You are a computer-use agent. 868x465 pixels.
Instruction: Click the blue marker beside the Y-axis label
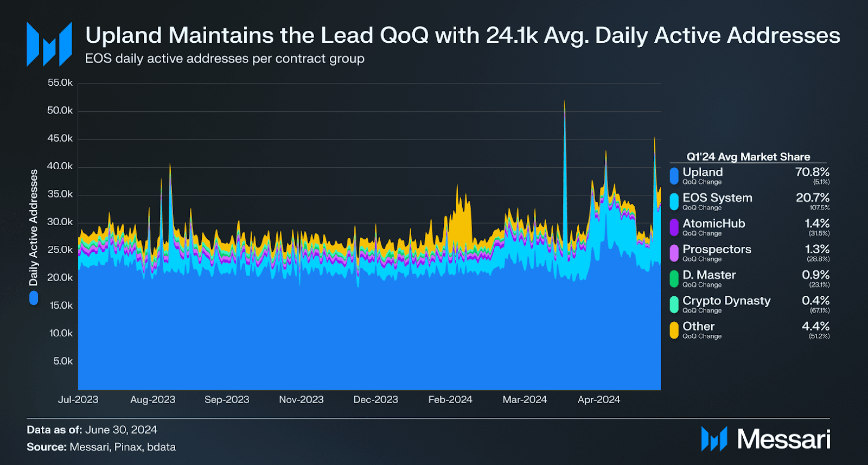click(34, 298)
